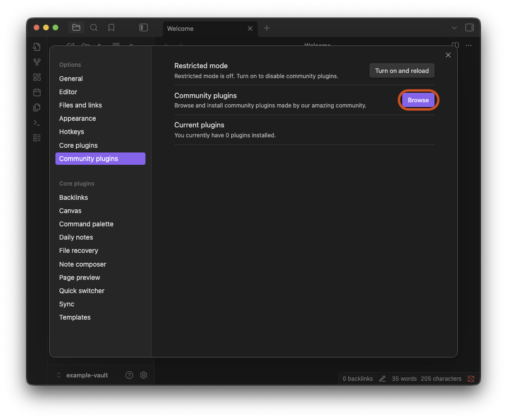Click 0 backlinks in status bar
507x420 pixels.
click(x=358, y=379)
